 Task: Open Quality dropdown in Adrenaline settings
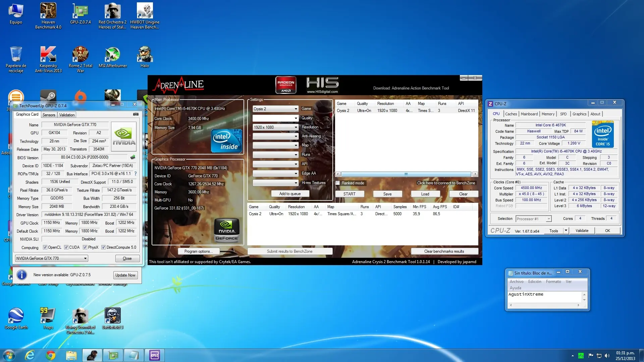click(x=275, y=118)
